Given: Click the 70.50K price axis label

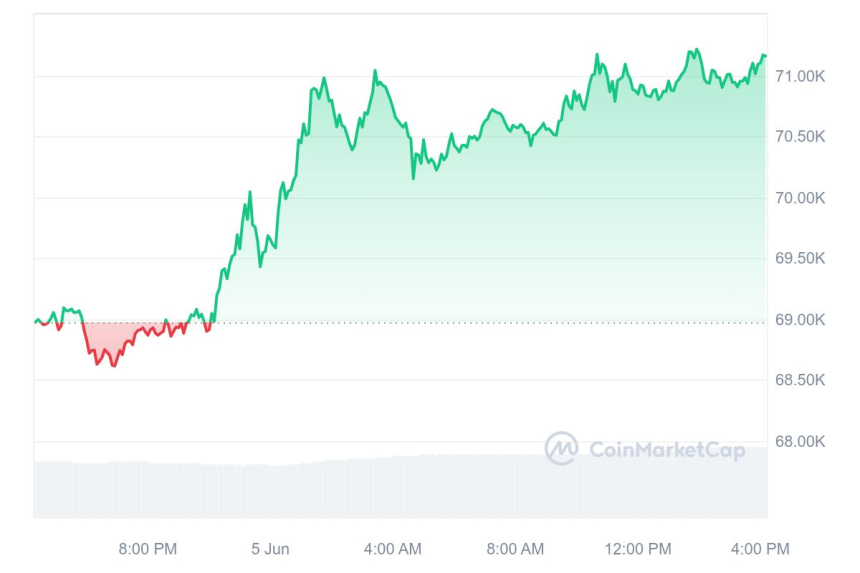Looking at the screenshot, I should (800, 137).
